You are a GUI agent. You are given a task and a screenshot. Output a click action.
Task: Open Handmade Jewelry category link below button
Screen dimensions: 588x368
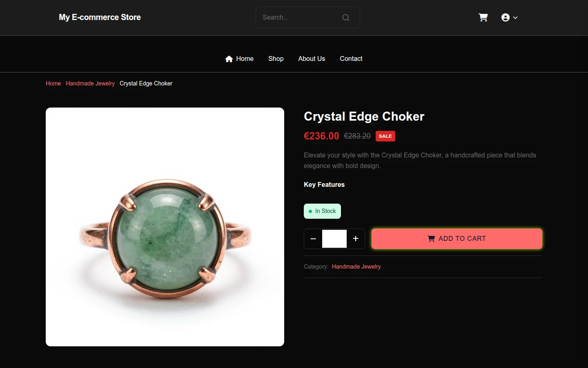(x=356, y=267)
